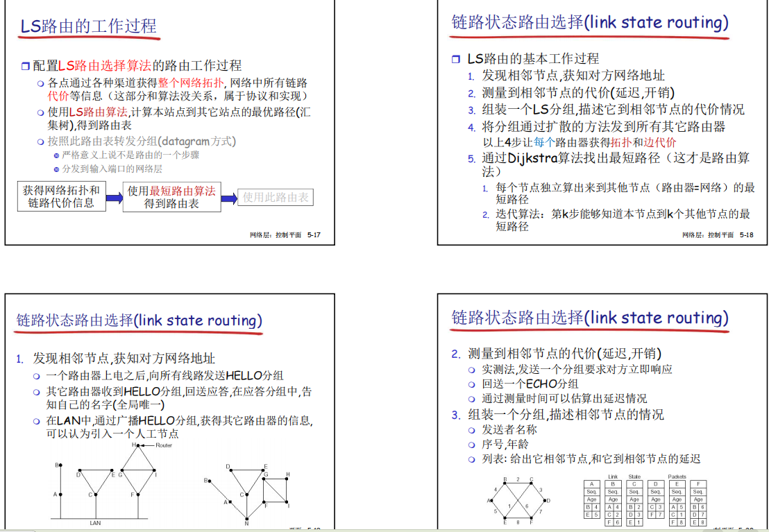Click the "LAN" label under the bus line
769x532 pixels.
95,523
